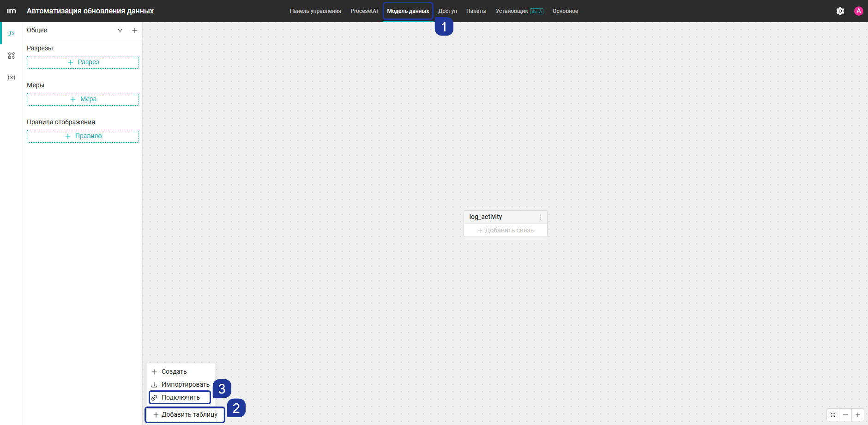Open the Пакеты tab

click(476, 11)
